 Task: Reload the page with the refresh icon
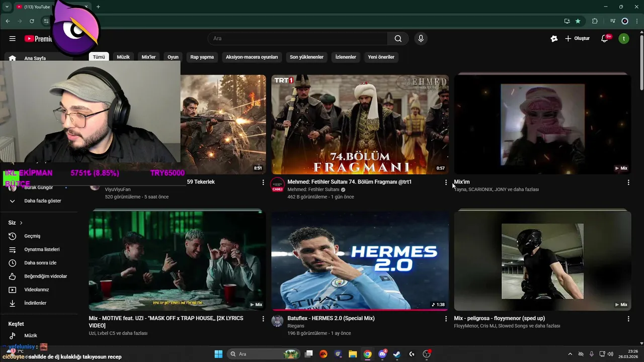click(x=32, y=21)
